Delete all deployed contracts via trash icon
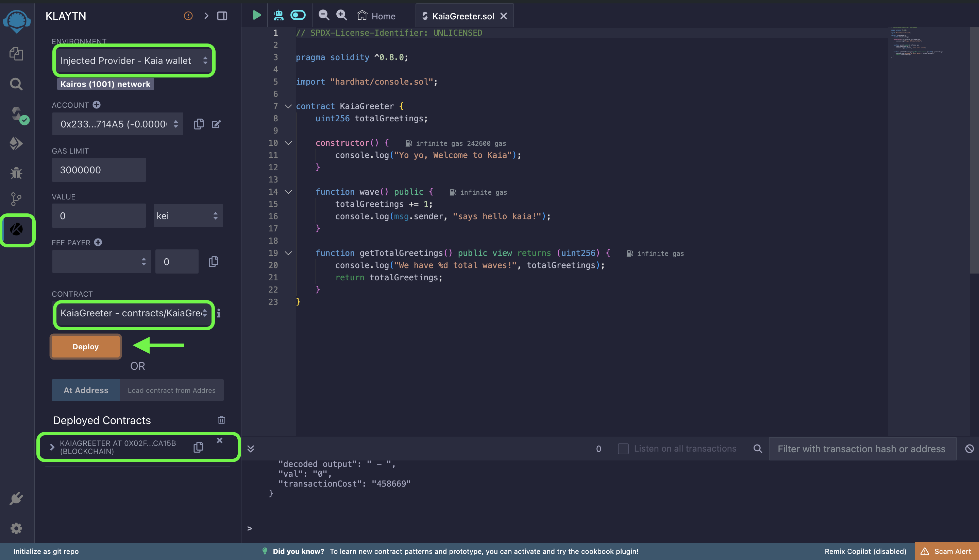This screenshot has width=979, height=560. (x=221, y=420)
